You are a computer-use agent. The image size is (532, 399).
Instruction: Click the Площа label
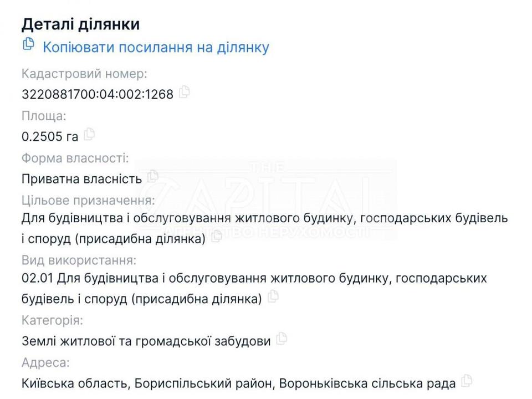point(44,116)
